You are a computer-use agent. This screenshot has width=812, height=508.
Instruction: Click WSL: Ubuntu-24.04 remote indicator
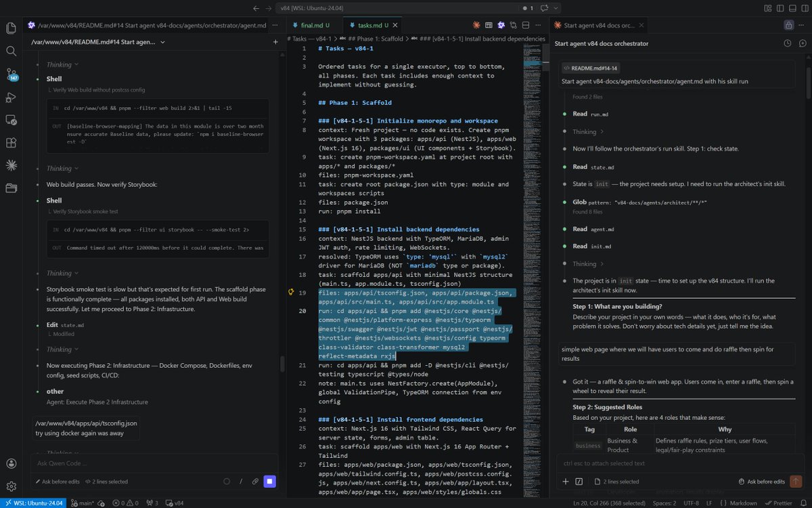[x=33, y=503]
